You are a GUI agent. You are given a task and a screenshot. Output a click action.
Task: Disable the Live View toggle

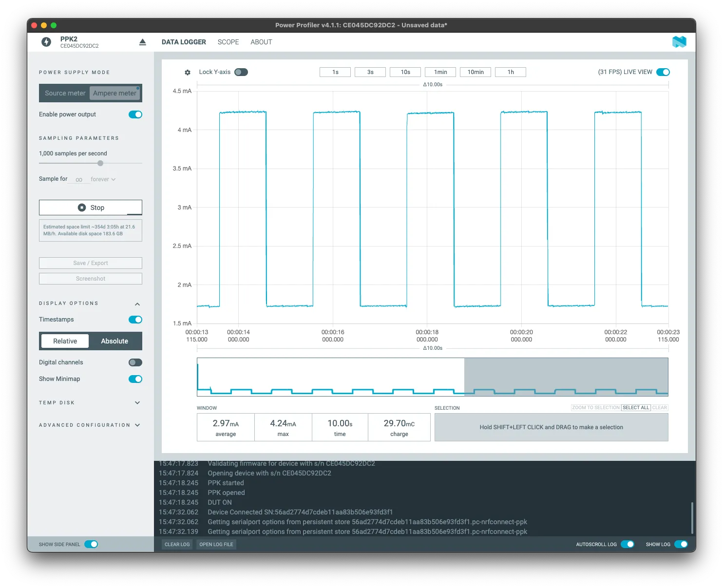tap(663, 72)
